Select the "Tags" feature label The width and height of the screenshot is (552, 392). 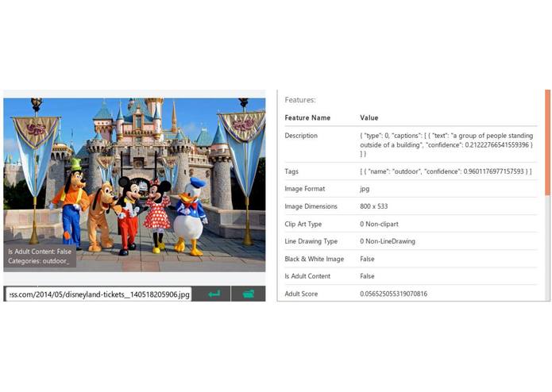click(291, 171)
